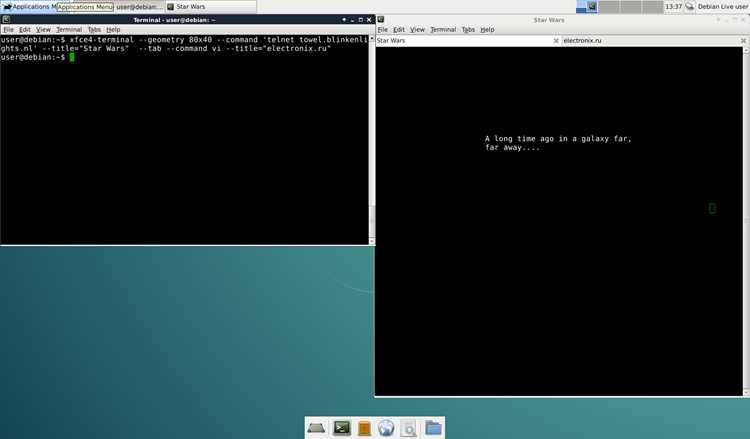This screenshot has height=439, width=750.
Task: Select the third workspace in the workspace switcher
Action: [x=630, y=7]
